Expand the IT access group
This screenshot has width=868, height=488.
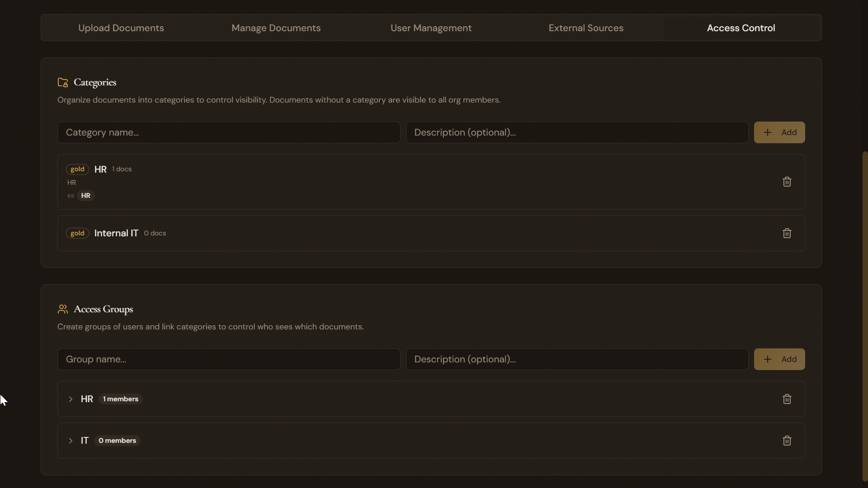71,441
